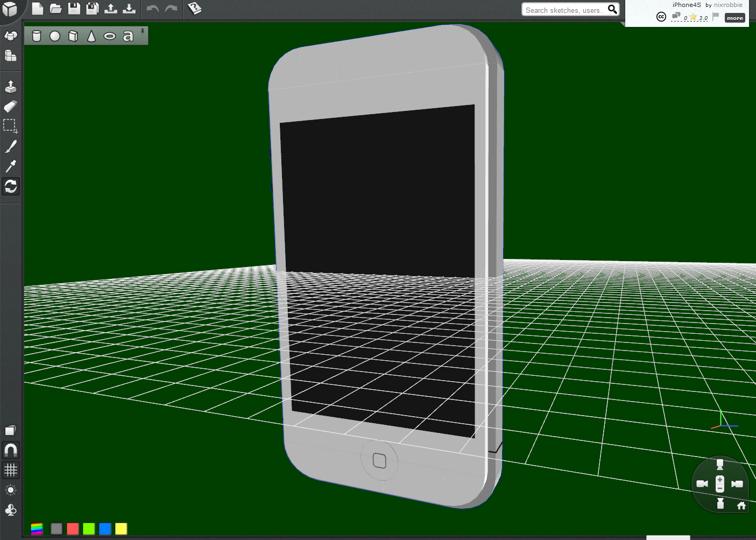Toggle the lighting sun option
The height and width of the screenshot is (540, 756).
click(10, 490)
